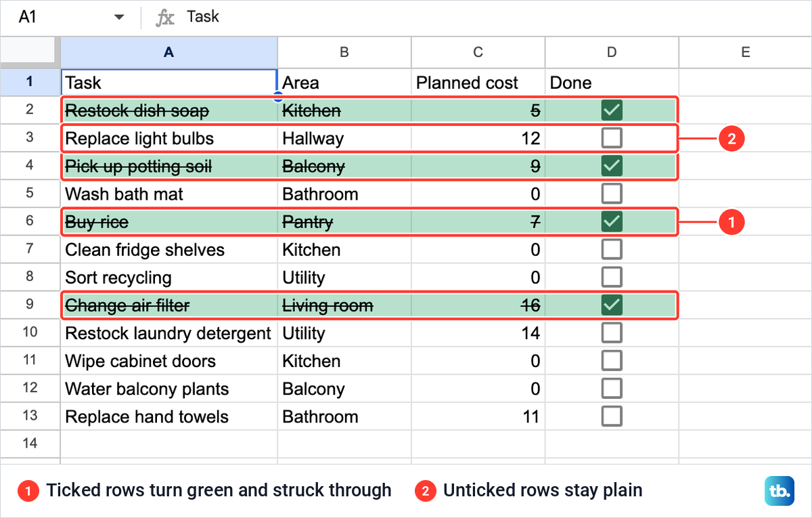Select the Utility cell in row 8
Screen dimensions: 812x518
(344, 277)
